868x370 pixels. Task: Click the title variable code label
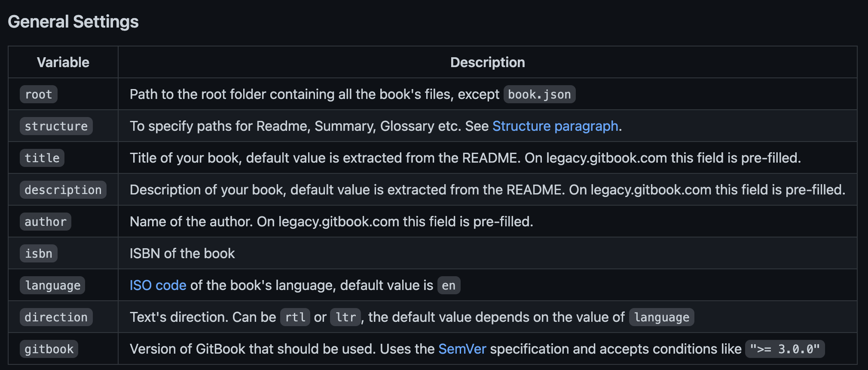tap(42, 158)
